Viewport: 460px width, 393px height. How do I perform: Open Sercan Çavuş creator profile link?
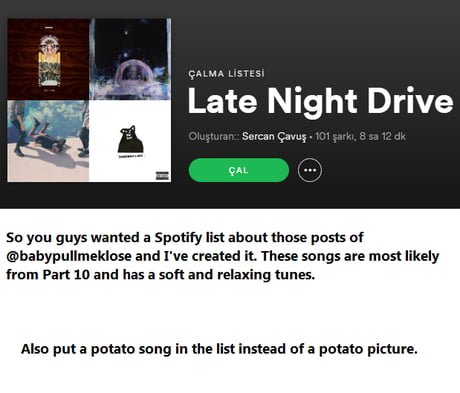tap(274, 136)
